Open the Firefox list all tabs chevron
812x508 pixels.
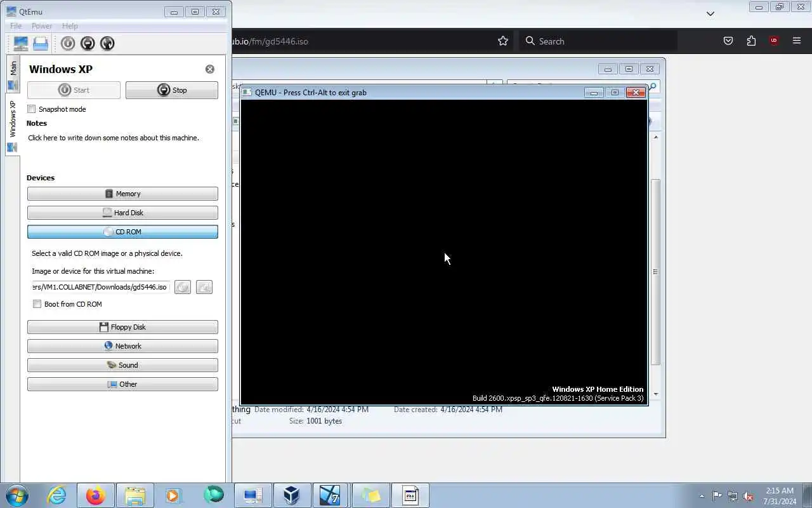click(710, 13)
